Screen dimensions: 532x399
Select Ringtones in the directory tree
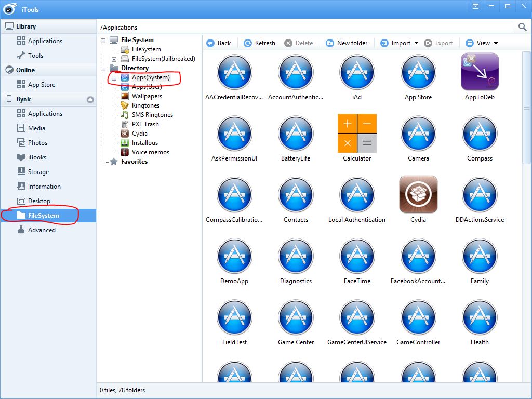click(x=145, y=105)
